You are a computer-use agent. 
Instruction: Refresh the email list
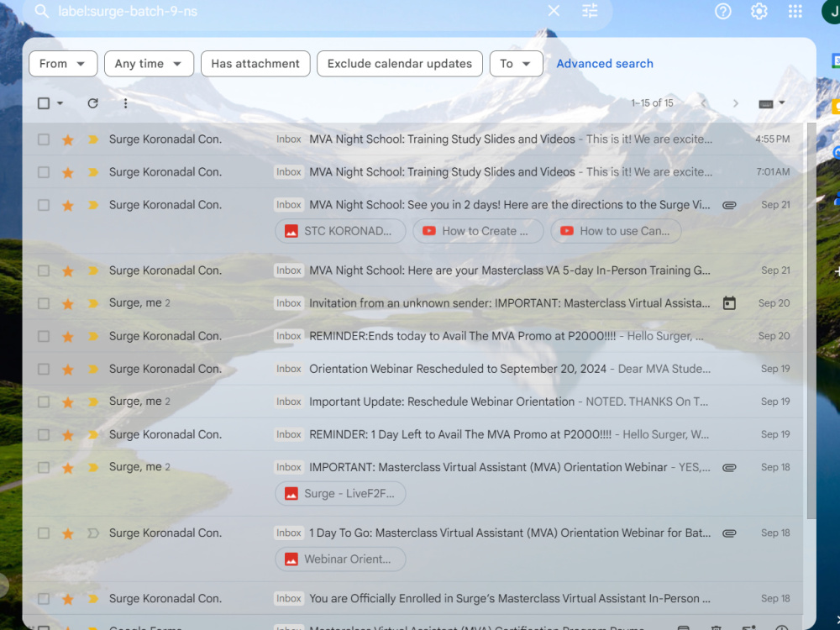point(92,102)
